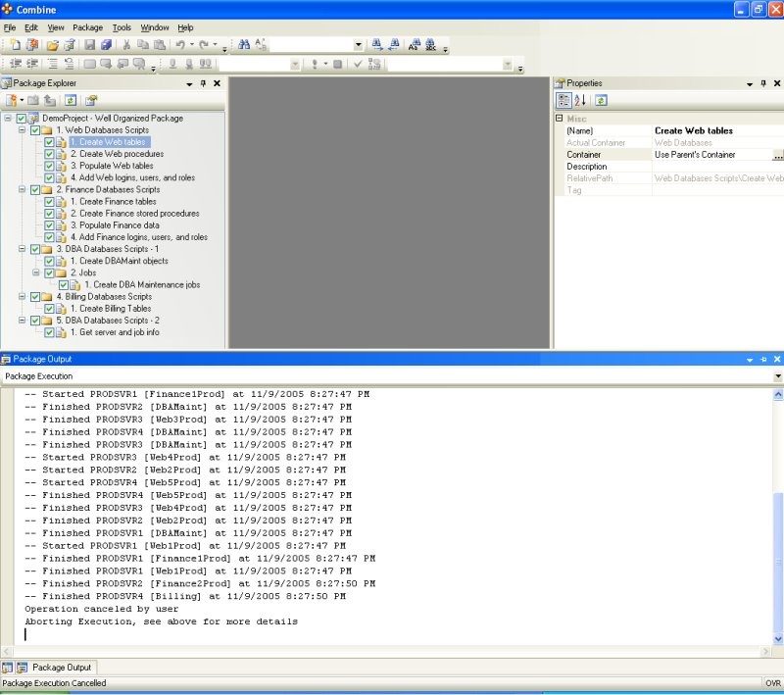Click the Execute exclamation mark icon
784x695 pixels.
(315, 64)
